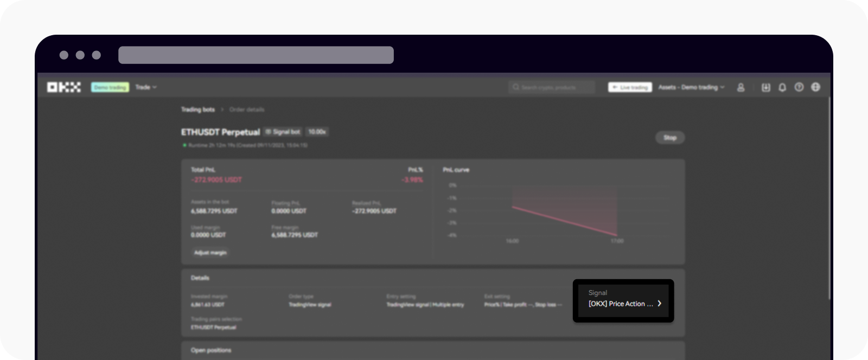Screen dimensions: 868x360
Task: Click the OKX logo
Action: (x=63, y=87)
